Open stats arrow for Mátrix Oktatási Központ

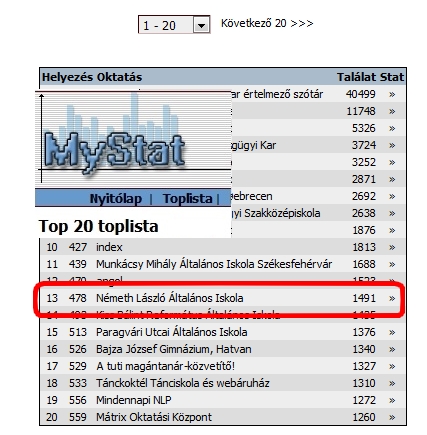click(x=392, y=417)
